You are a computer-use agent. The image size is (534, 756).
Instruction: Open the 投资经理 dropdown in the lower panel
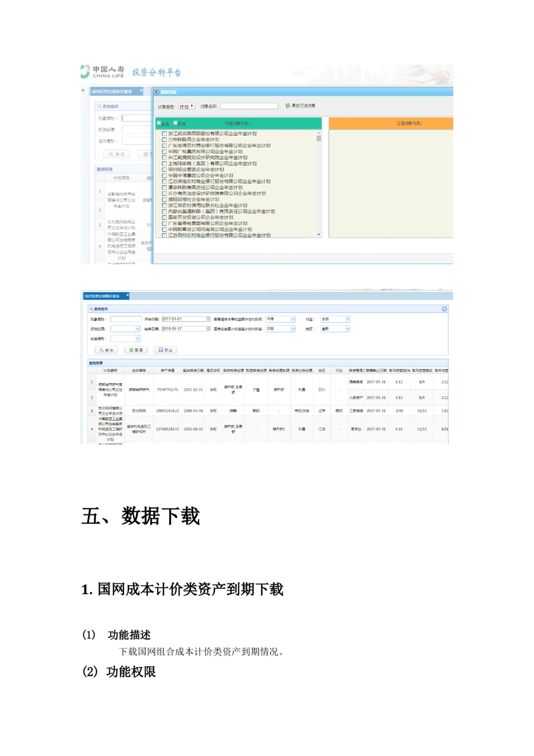(137, 329)
